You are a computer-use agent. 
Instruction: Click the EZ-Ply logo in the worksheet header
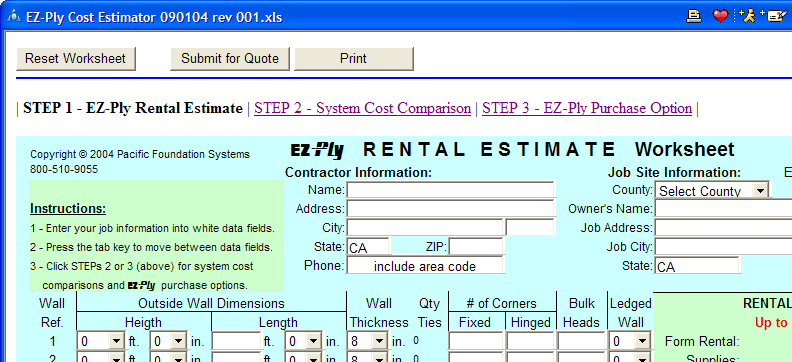317,150
